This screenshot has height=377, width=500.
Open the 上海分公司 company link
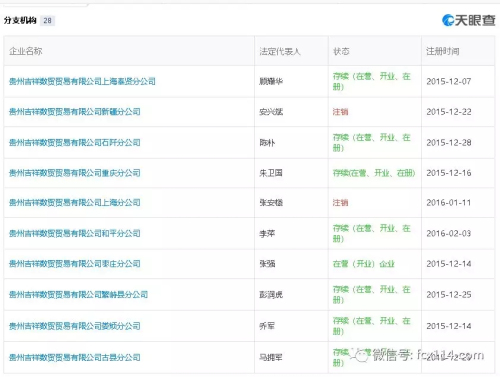coord(74,203)
